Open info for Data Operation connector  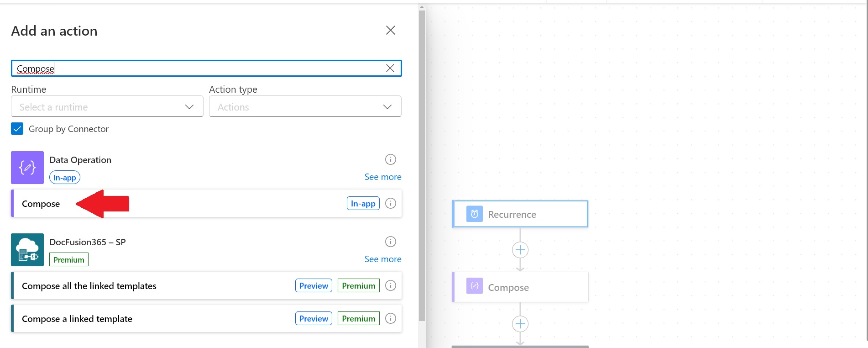pyautogui.click(x=390, y=159)
